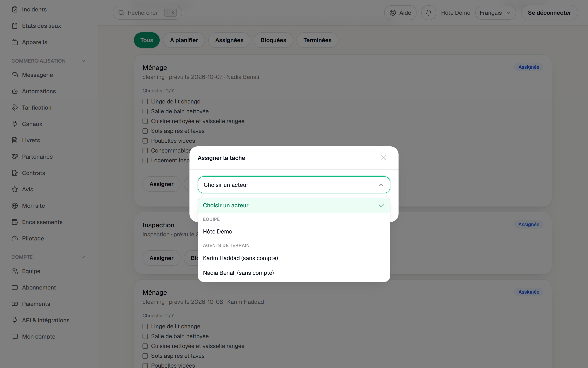
Task: Click the Équipe people icon
Action: [14, 271]
